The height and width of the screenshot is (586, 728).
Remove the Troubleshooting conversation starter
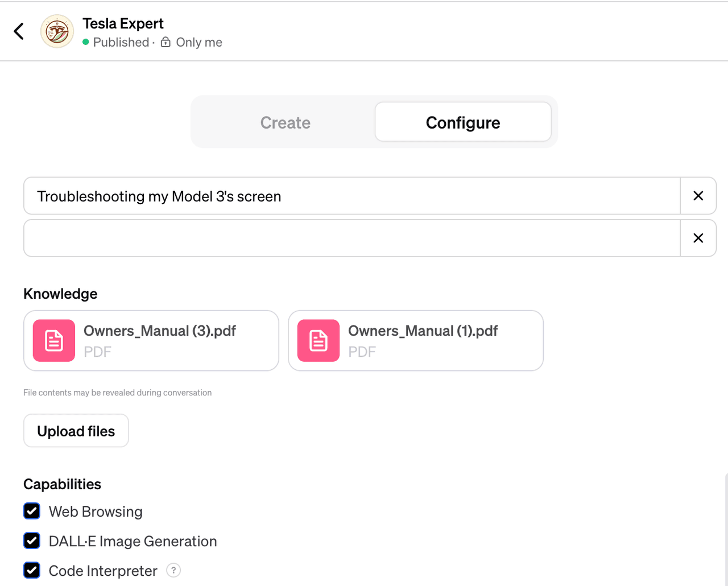(698, 196)
